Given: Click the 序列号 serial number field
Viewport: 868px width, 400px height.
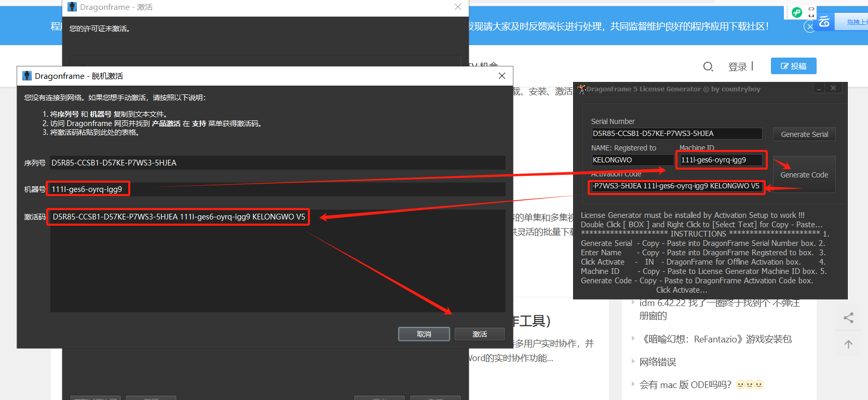Looking at the screenshot, I should click(278, 163).
